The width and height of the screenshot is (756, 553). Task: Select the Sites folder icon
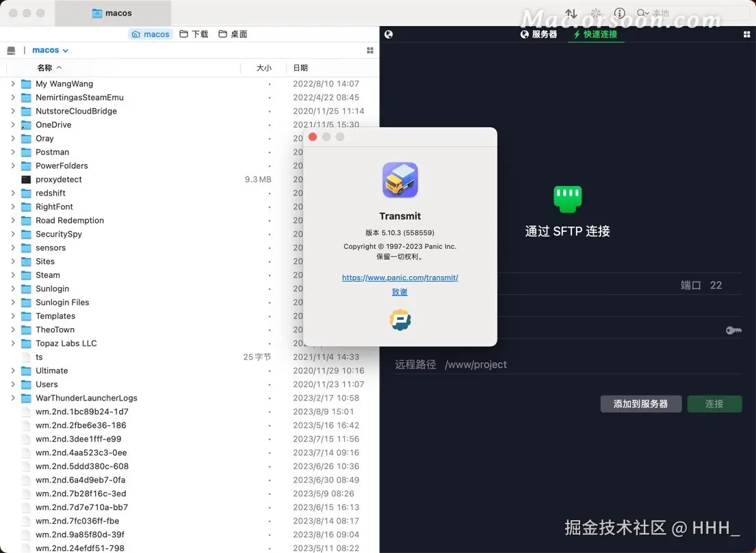[x=26, y=262]
